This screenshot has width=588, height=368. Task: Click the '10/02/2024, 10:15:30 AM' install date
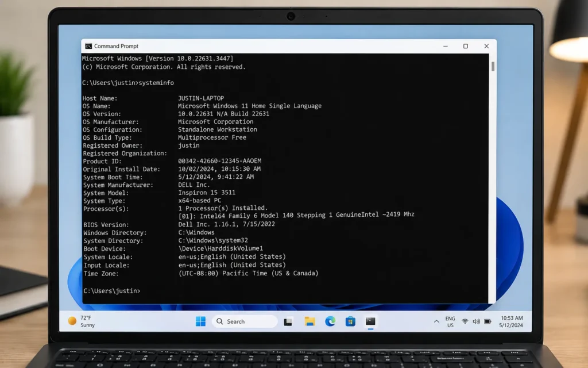pyautogui.click(x=219, y=169)
